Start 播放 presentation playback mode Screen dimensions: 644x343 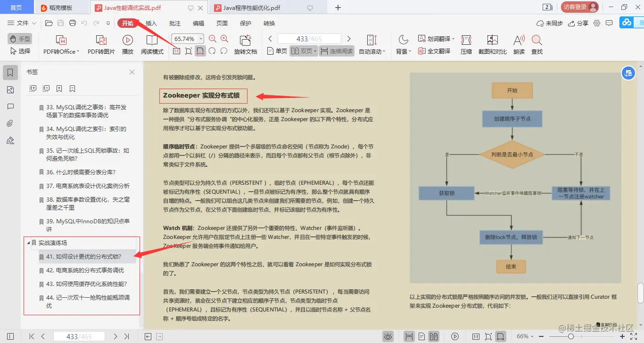127,44
